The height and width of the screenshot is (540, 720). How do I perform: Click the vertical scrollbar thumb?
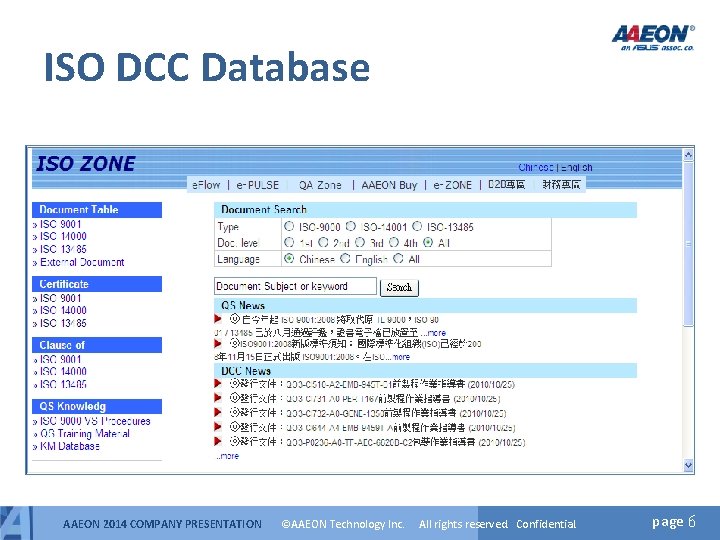tap(688, 244)
